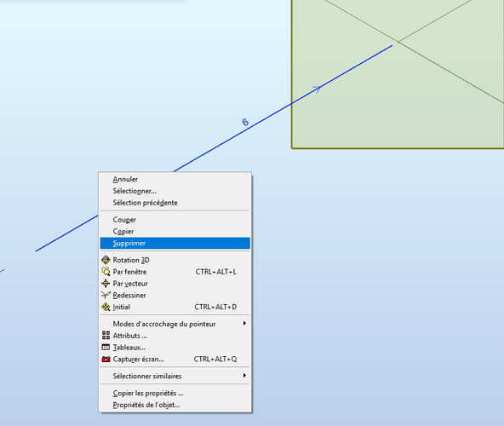Expand Sélectionner similaires submenu arrow
504x426 pixels.
[x=244, y=376]
